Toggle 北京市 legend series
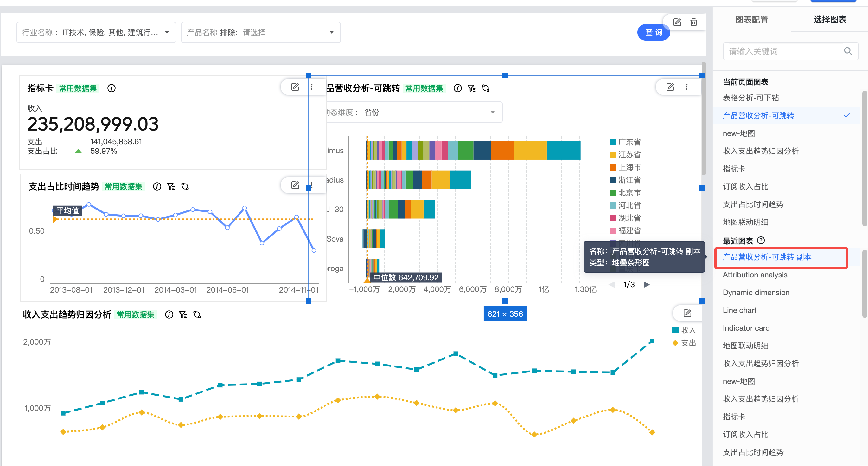This screenshot has width=868, height=466. (625, 192)
